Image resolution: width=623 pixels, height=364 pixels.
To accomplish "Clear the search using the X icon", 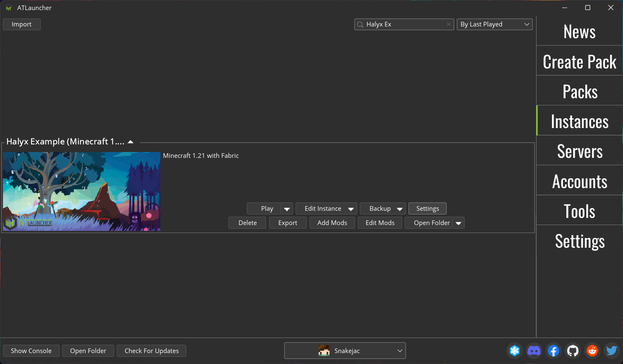I will tap(448, 24).
